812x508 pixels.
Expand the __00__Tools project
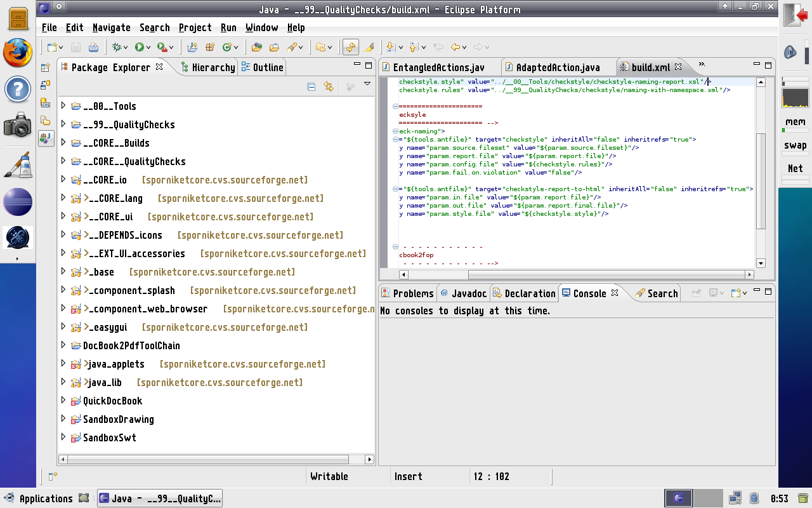tap(63, 106)
